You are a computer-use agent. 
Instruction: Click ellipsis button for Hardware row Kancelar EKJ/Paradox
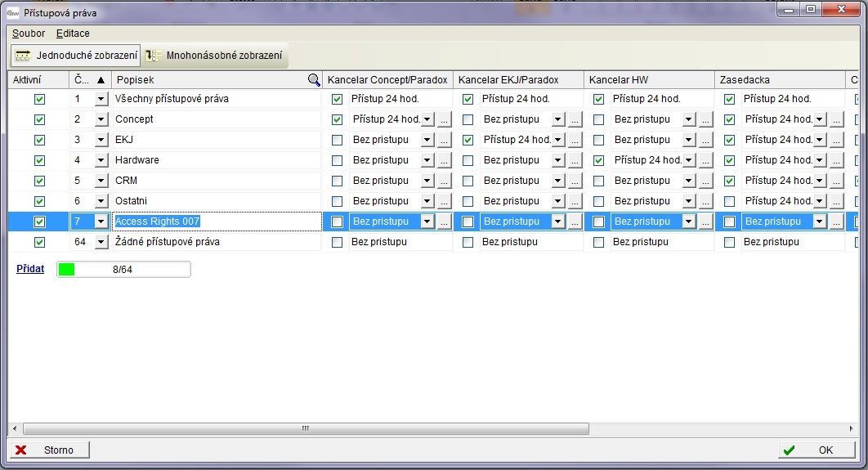(x=575, y=160)
